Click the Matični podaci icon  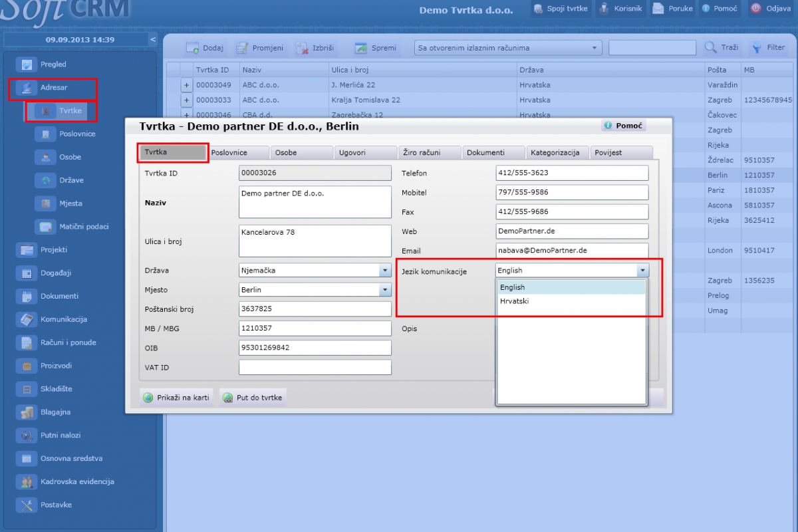(x=45, y=227)
